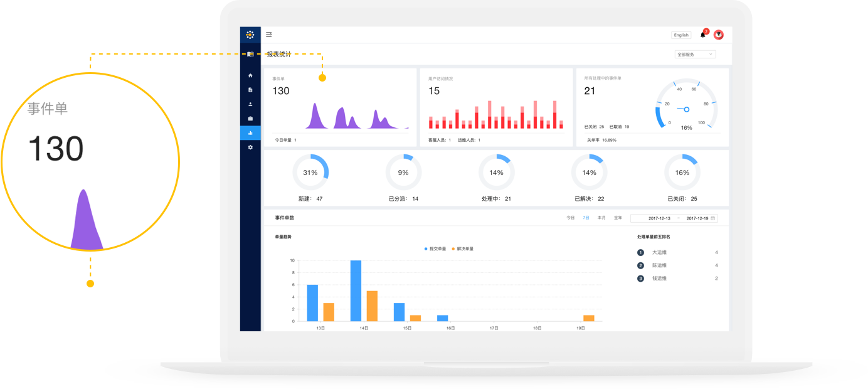Viewport: 868px width, 389px height.
Task: Click the penguin user avatar
Action: click(719, 35)
